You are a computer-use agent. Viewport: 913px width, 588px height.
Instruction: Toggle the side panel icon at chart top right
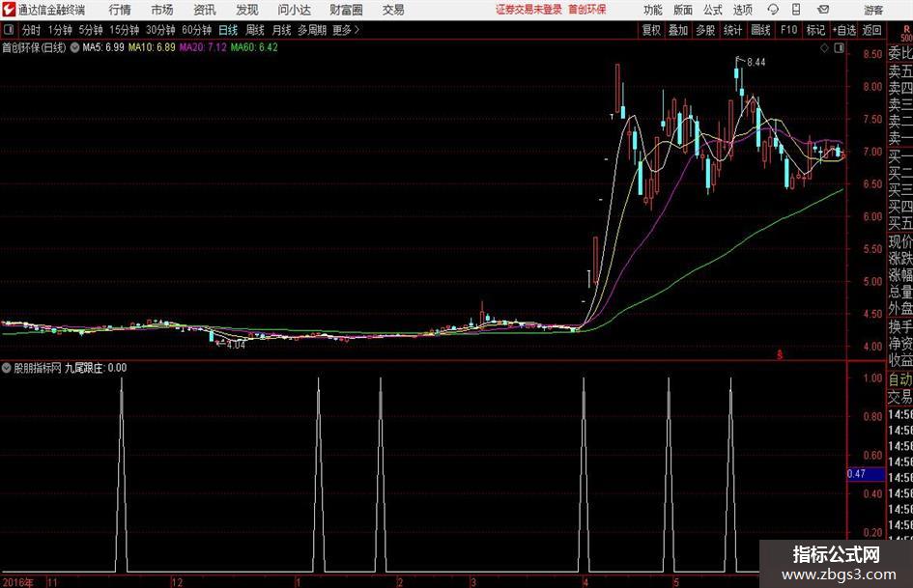[x=839, y=48]
